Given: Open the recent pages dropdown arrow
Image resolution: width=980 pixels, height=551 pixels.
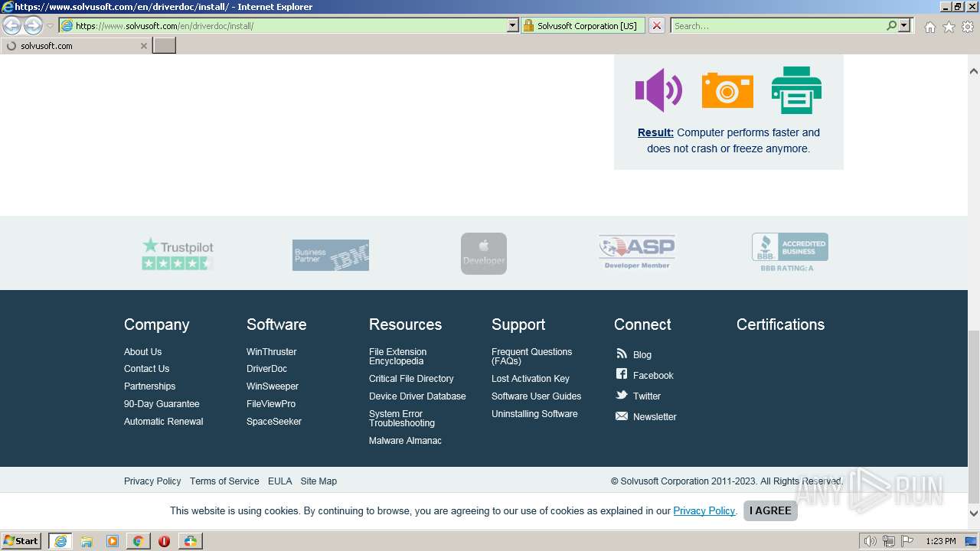Looking at the screenshot, I should point(50,25).
